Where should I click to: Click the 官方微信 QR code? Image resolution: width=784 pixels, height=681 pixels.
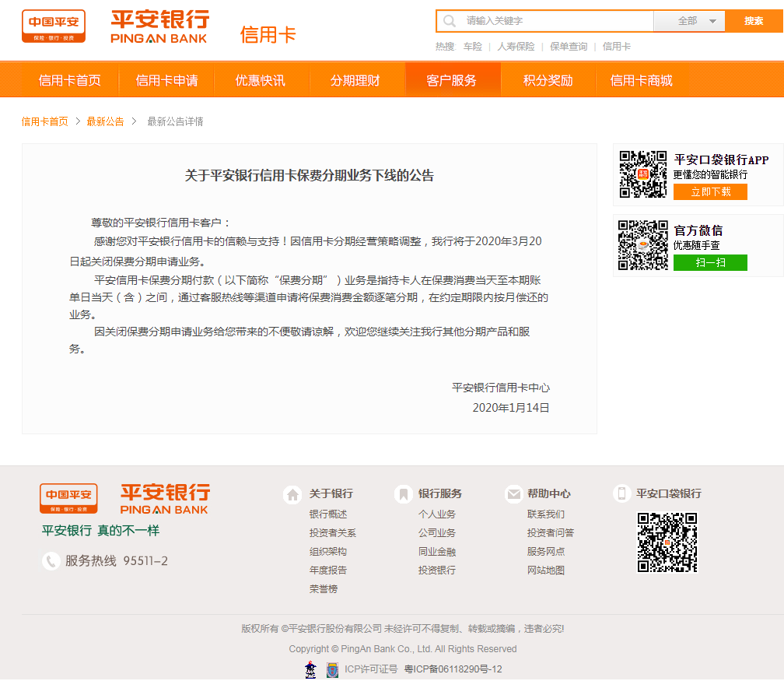(x=643, y=245)
